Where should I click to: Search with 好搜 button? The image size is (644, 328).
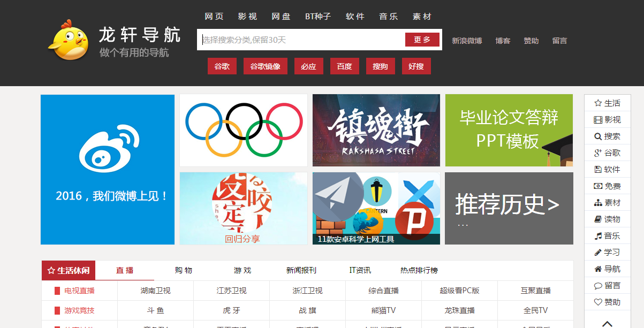coord(416,66)
